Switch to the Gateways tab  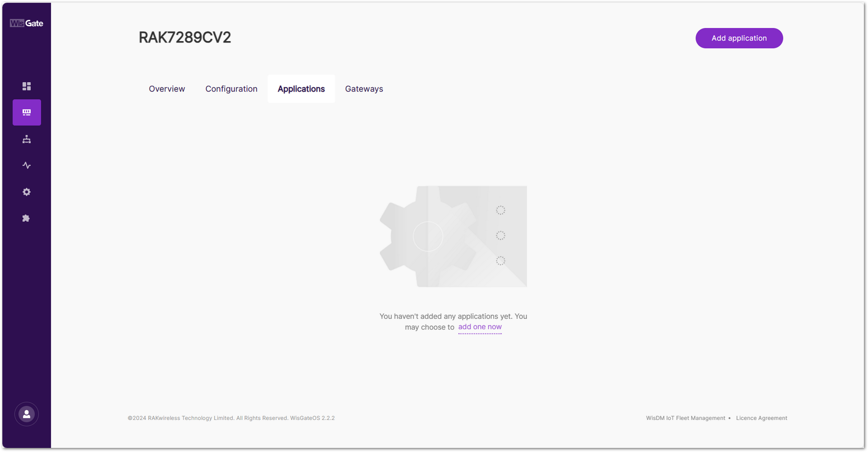point(364,89)
